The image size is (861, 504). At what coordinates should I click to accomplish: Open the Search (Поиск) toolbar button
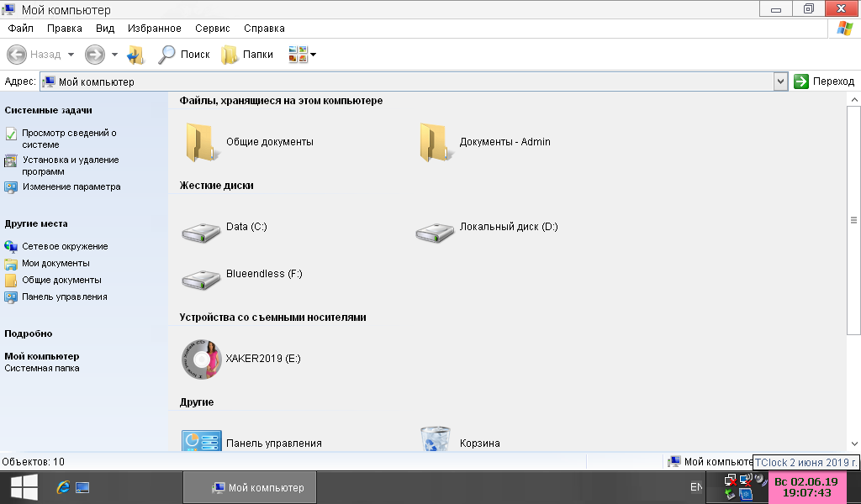[184, 55]
